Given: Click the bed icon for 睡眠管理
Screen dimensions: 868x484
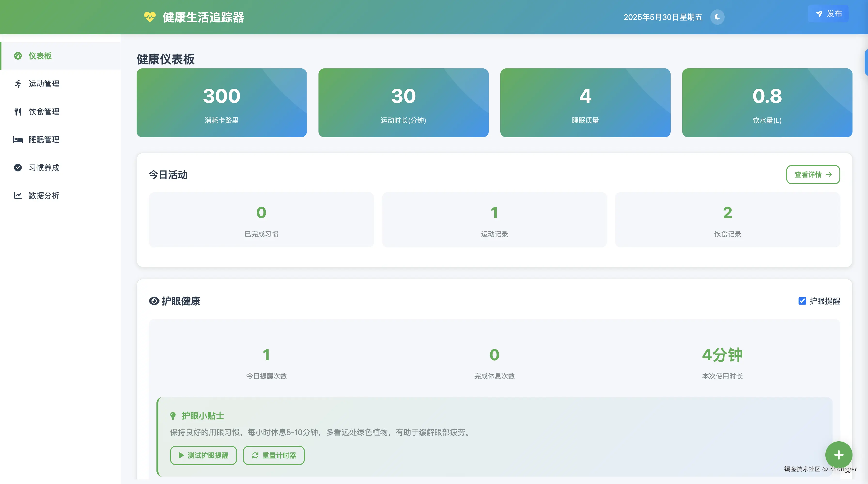Looking at the screenshot, I should pos(18,140).
